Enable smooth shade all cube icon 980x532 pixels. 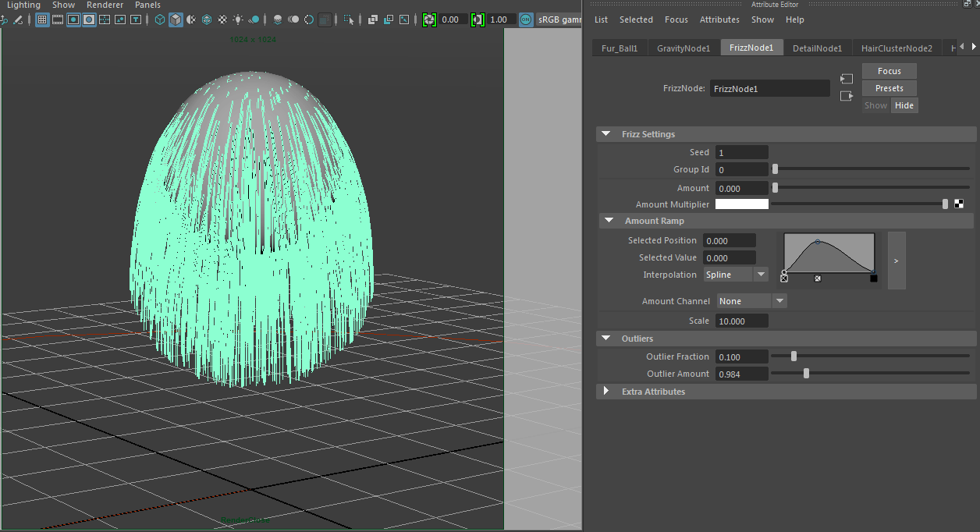click(176, 20)
